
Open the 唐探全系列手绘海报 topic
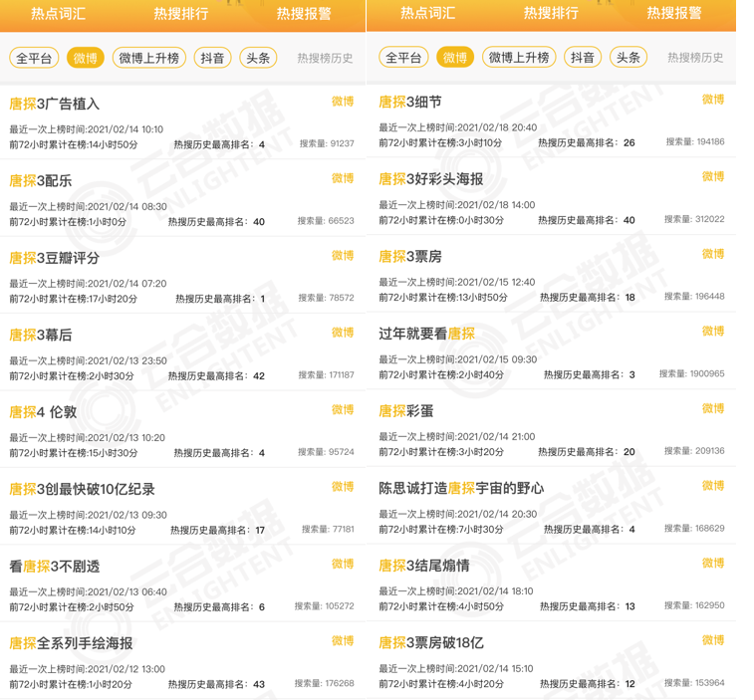(x=71, y=643)
